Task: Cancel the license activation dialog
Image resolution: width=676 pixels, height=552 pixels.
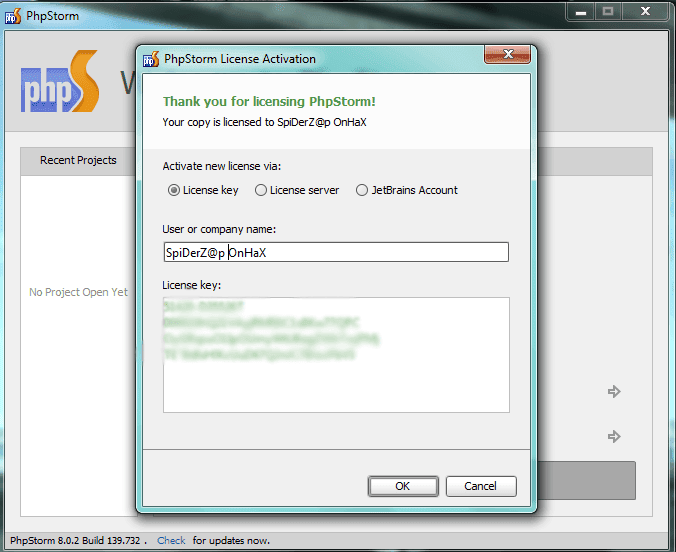Action: [481, 486]
